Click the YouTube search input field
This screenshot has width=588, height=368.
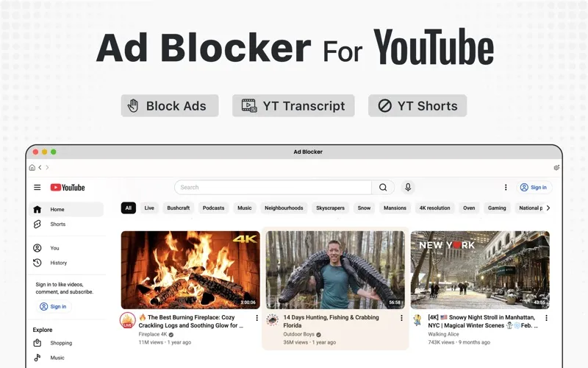click(x=273, y=188)
